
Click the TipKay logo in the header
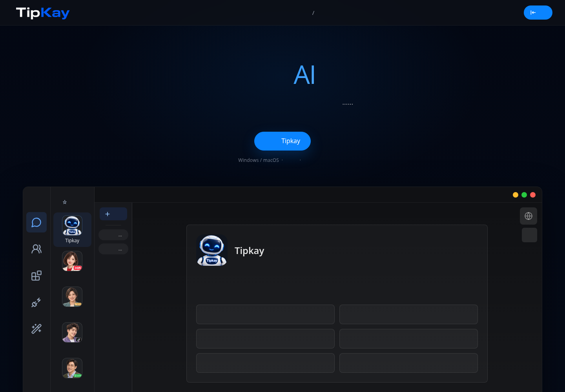pos(43,13)
